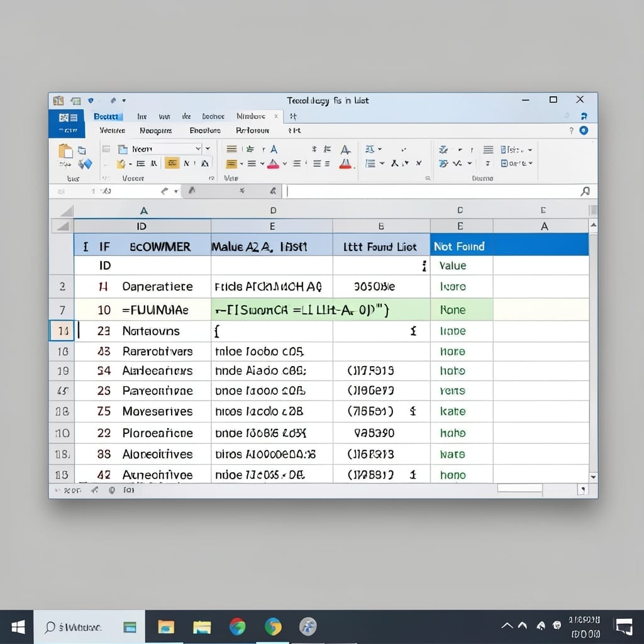
Task: Expand the bulleted list dropdown arrow
Action: [382, 164]
